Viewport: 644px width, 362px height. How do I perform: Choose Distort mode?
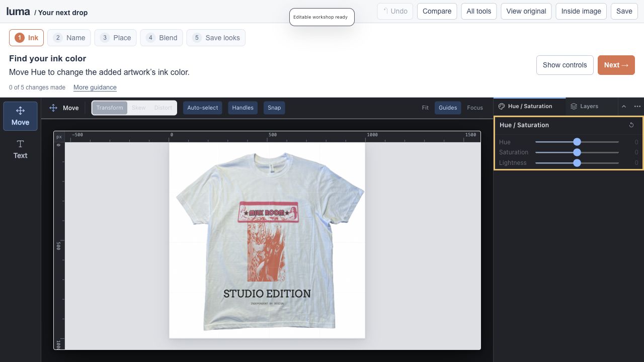163,108
